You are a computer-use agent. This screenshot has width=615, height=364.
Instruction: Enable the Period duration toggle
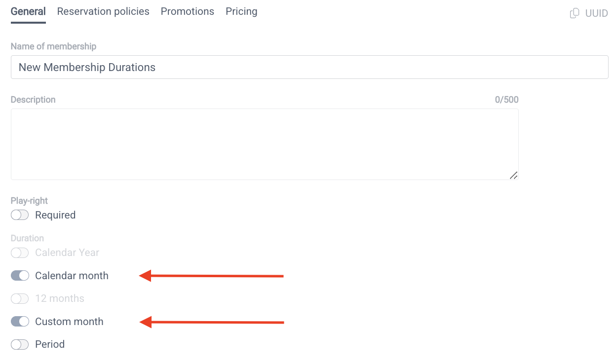point(20,344)
